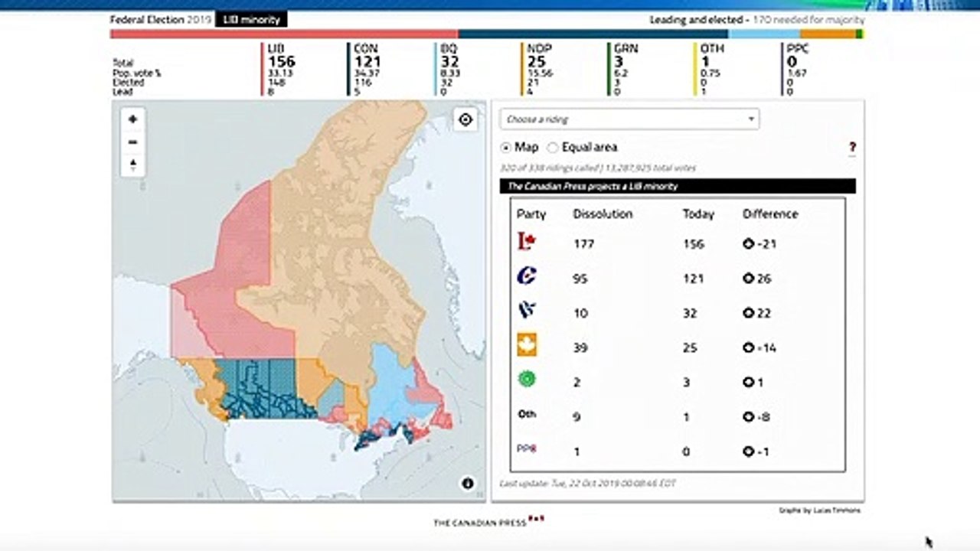The image size is (980, 551).
Task: Click the NDP orange logo in table
Action: coord(527,344)
